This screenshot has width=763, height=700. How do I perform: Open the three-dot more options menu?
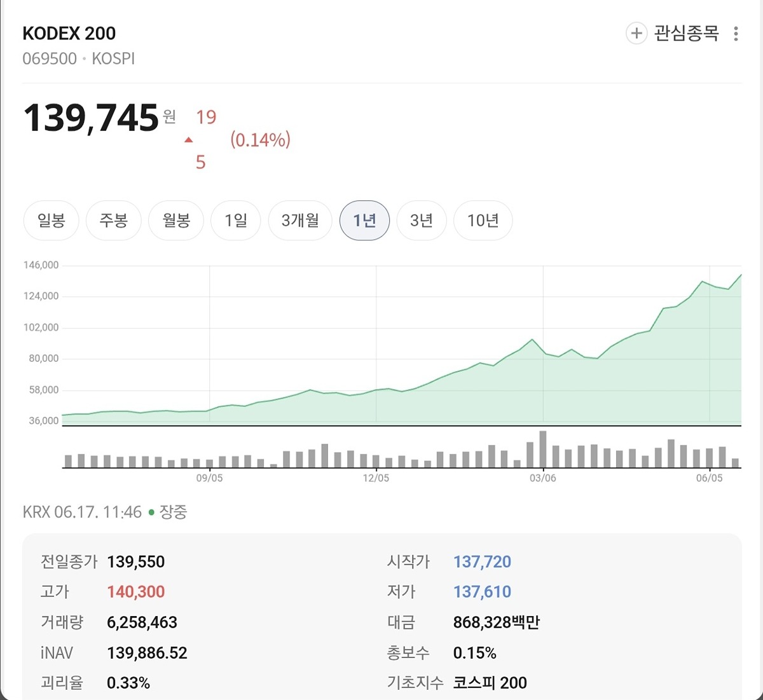click(x=736, y=34)
